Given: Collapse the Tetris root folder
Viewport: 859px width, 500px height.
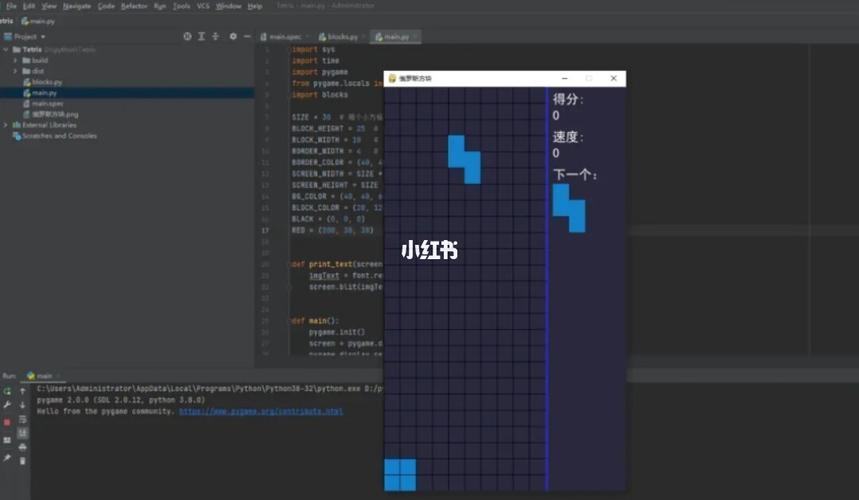Looking at the screenshot, I should coord(6,49).
